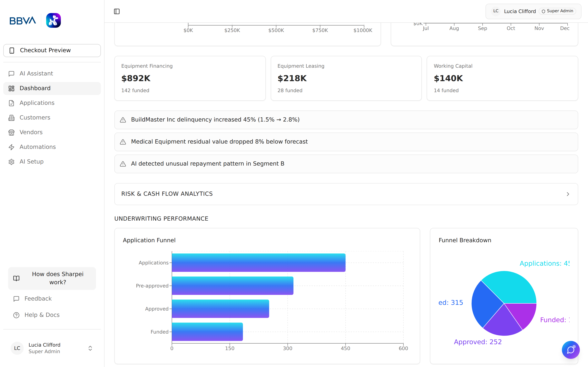Open the Vendors section

(x=31, y=132)
